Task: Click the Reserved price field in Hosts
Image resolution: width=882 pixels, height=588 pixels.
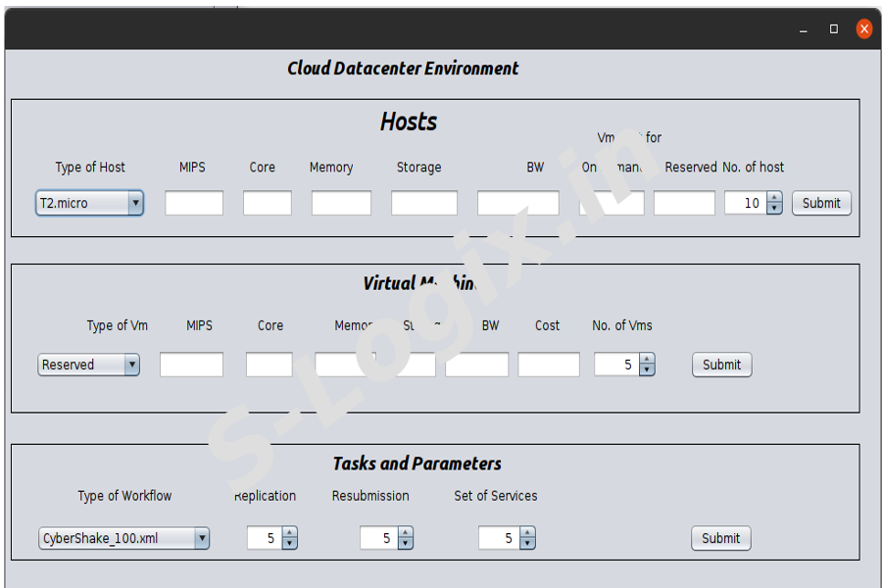Action: pyautogui.click(x=684, y=204)
